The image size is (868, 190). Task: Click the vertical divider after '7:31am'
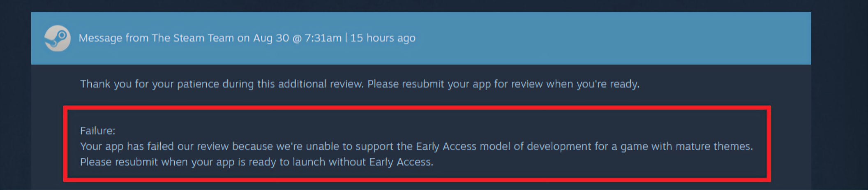(346, 38)
